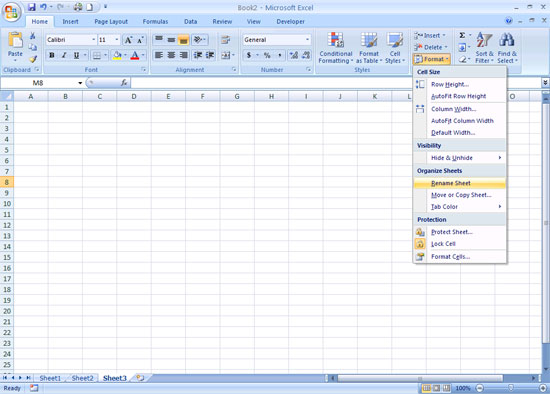
Task: Click the Insert Function fx icon
Action: coord(124,82)
